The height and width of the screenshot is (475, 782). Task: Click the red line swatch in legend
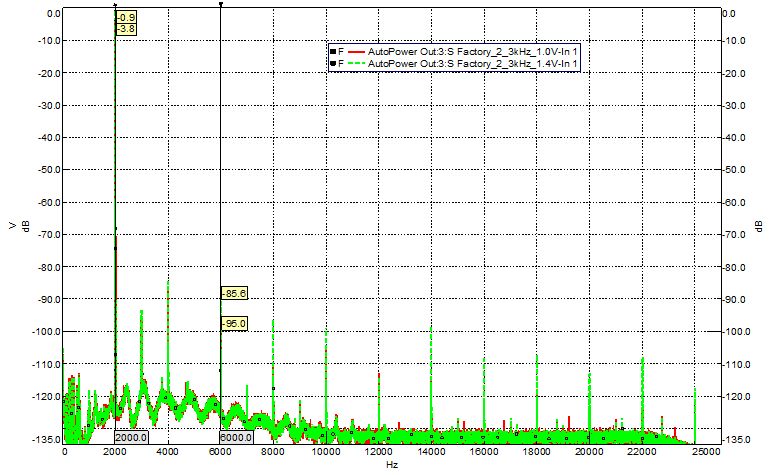click(x=356, y=51)
